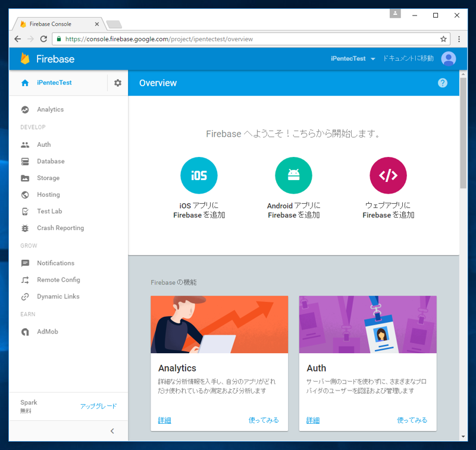The image size is (476, 450).
Task: Open the Chrome three-dot menu
Action: pyautogui.click(x=459, y=39)
